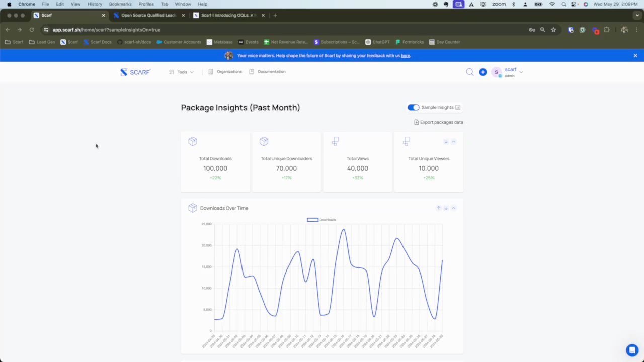Click the Downloads Over Time title
This screenshot has height=362, width=644.
224,208
